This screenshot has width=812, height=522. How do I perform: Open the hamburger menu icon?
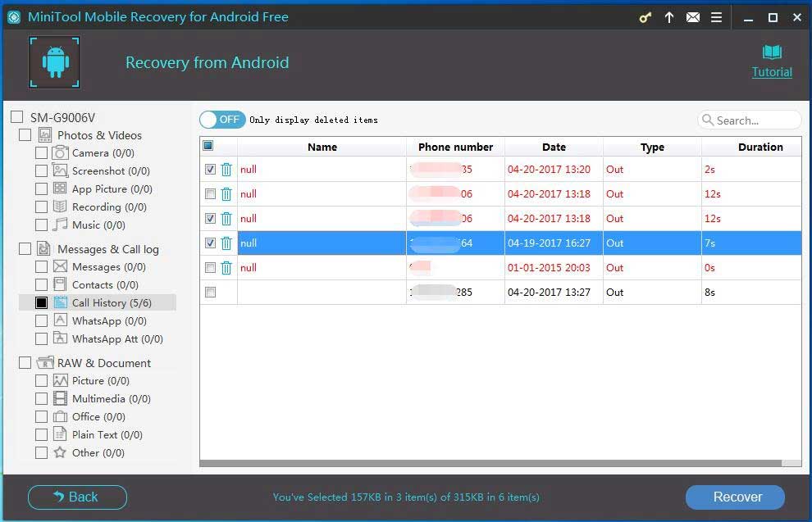[x=716, y=17]
